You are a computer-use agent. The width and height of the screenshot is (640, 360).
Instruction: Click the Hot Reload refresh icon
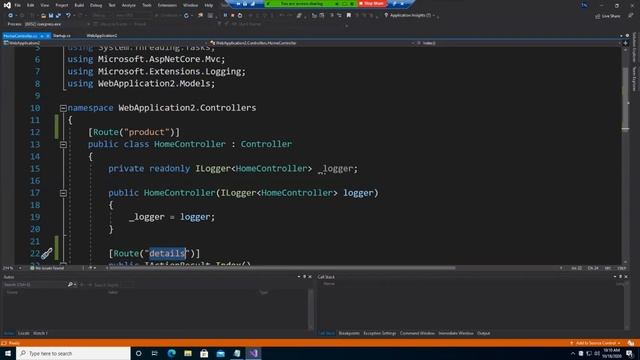186,16
